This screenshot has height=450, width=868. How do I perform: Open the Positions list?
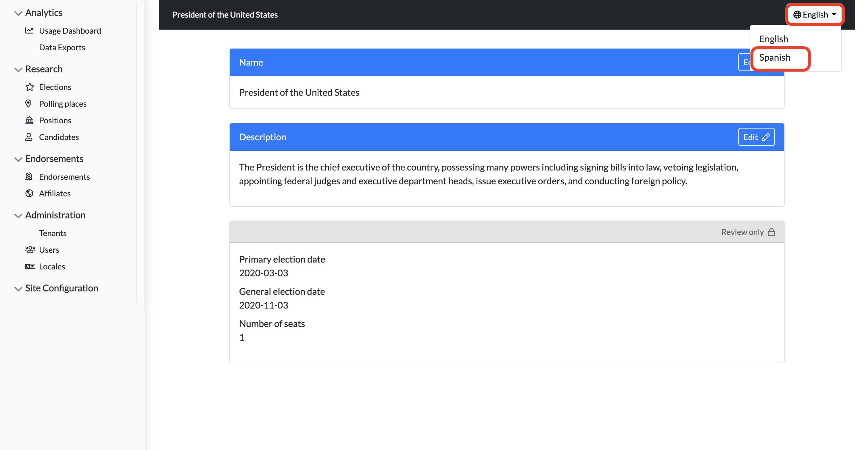point(55,120)
